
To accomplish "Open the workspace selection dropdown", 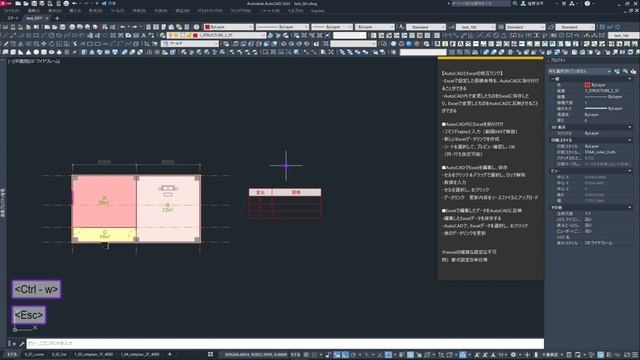I will tap(190, 44).
